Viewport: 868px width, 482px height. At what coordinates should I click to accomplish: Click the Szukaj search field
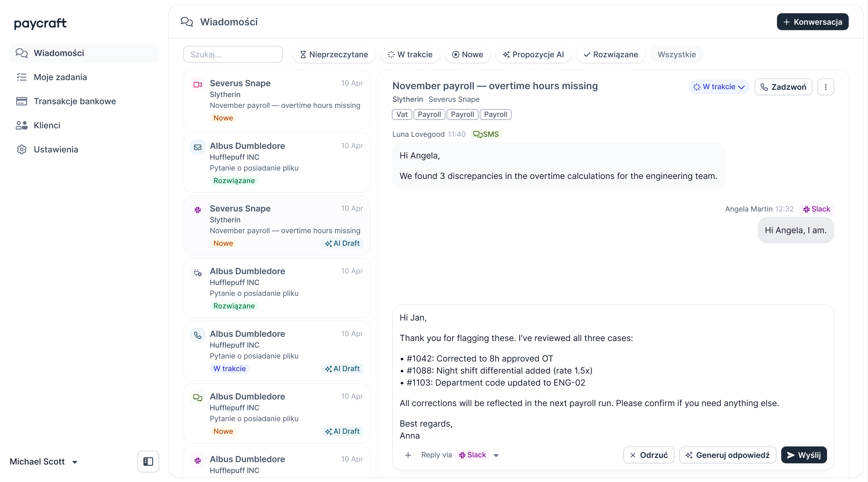click(233, 54)
